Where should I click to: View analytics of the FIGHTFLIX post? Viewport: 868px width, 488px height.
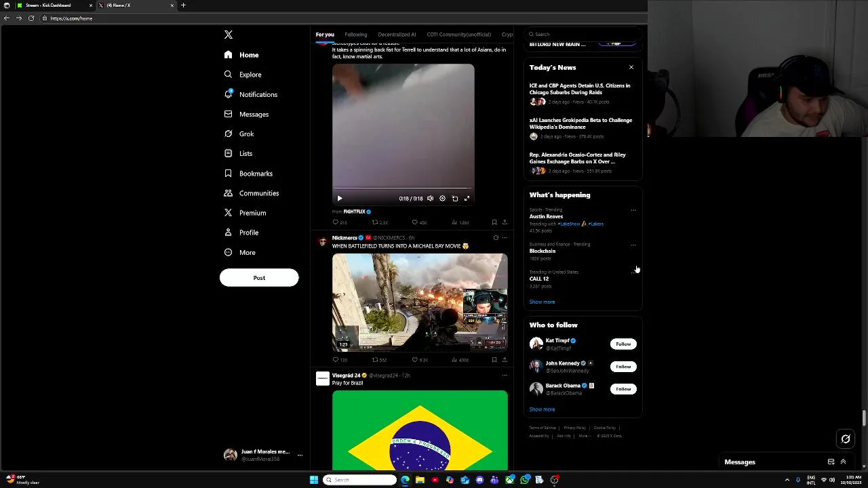(460, 222)
